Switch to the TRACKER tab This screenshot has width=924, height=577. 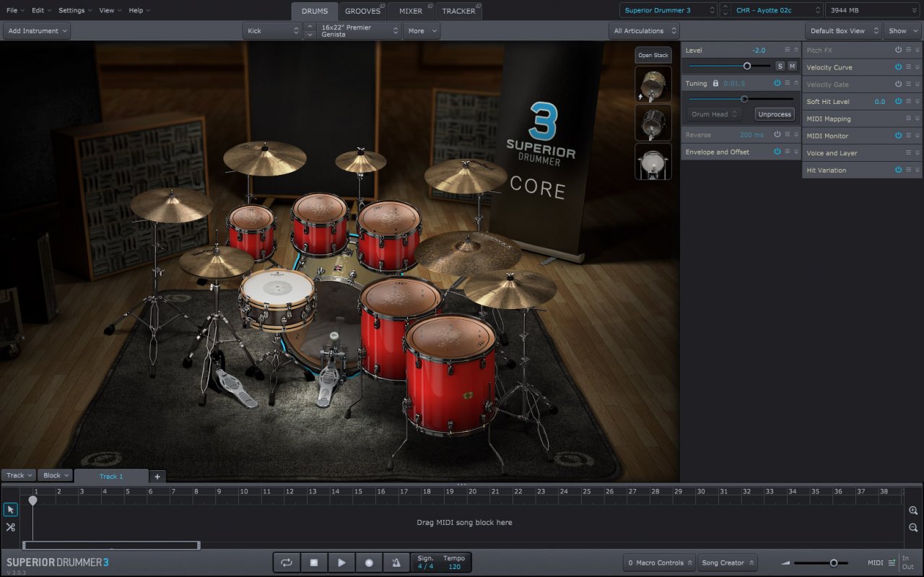point(459,11)
